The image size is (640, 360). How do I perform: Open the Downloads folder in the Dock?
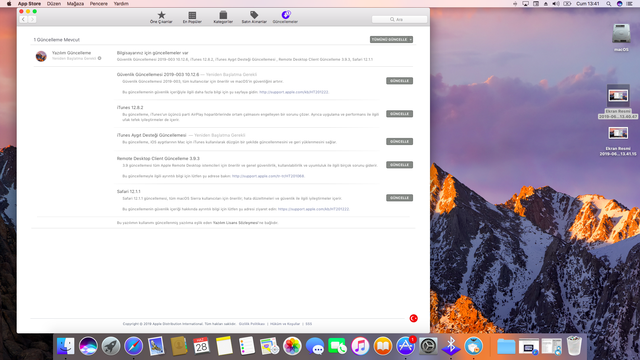tap(506, 347)
